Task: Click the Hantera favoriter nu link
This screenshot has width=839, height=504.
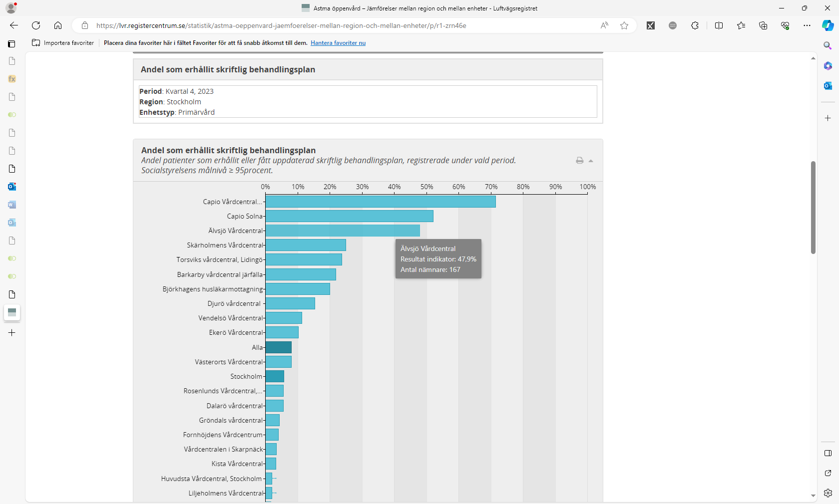Action: [338, 43]
